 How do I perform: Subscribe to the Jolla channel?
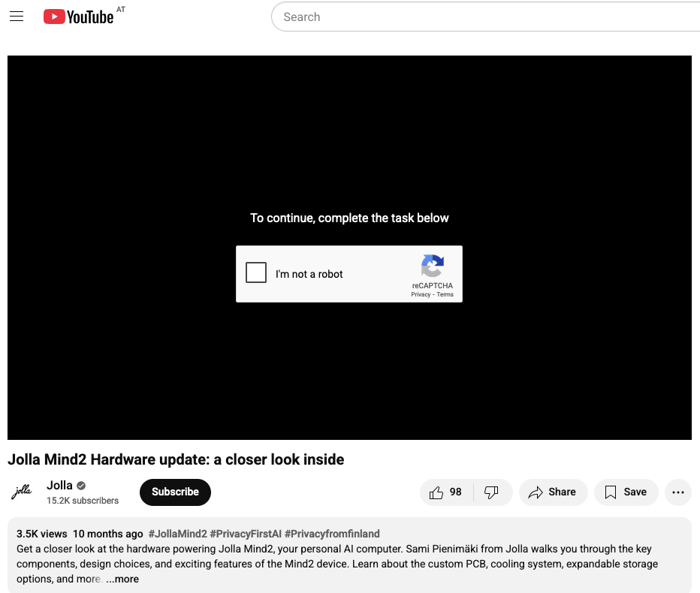click(x=175, y=492)
